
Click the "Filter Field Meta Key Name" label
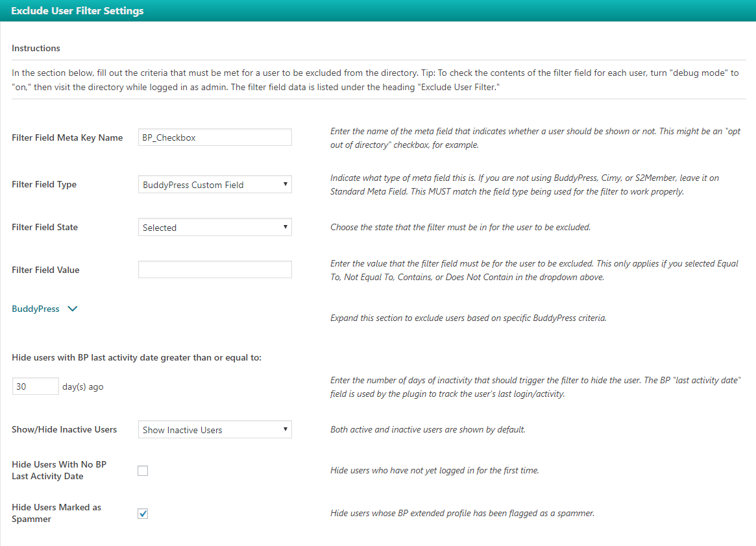point(67,137)
